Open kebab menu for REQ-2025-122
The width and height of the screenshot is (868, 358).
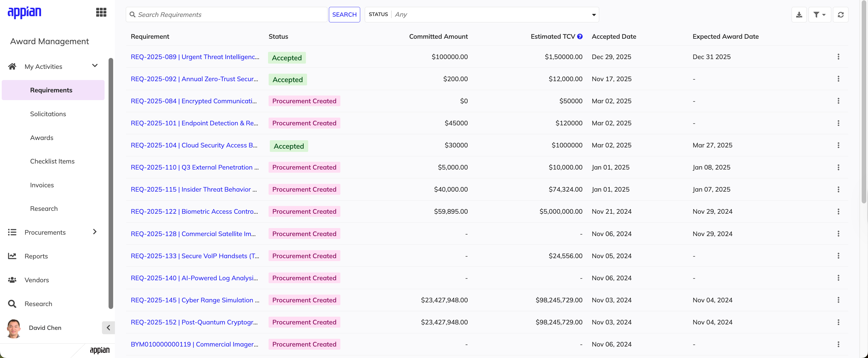click(x=838, y=212)
